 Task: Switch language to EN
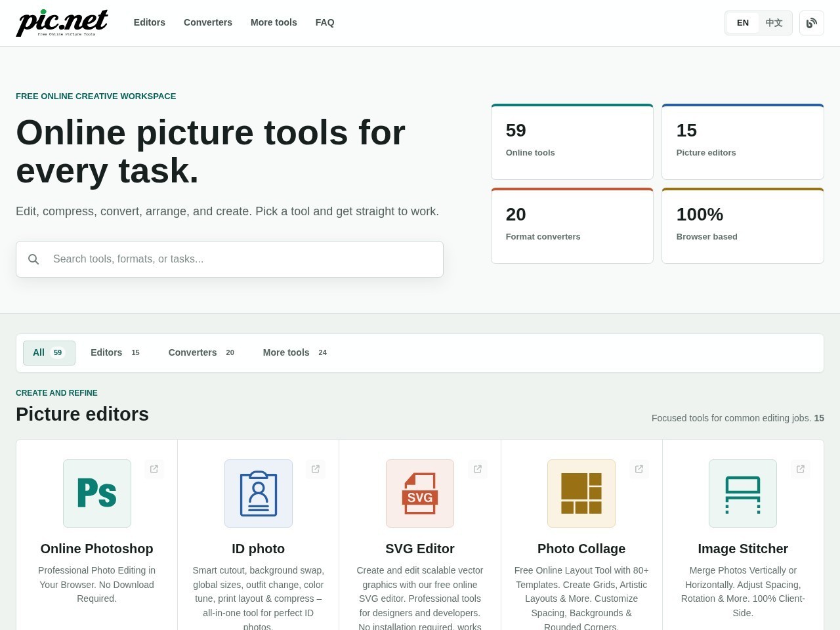pos(743,23)
